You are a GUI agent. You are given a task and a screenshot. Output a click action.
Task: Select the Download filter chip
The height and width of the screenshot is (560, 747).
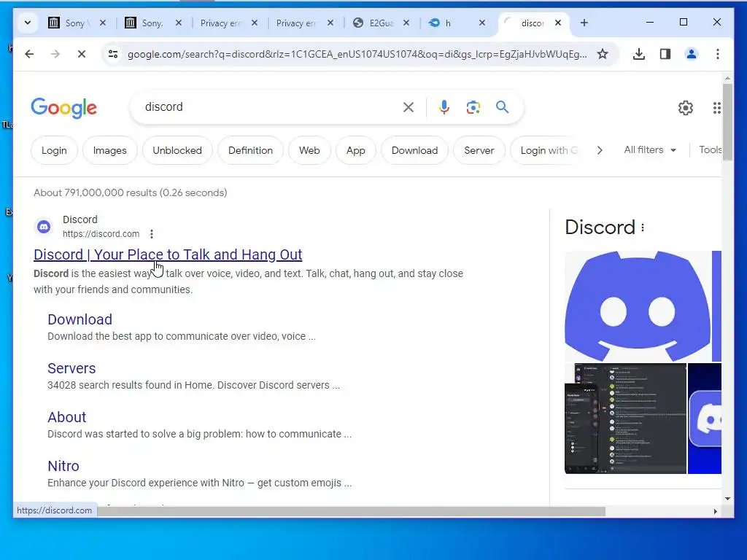[414, 150]
